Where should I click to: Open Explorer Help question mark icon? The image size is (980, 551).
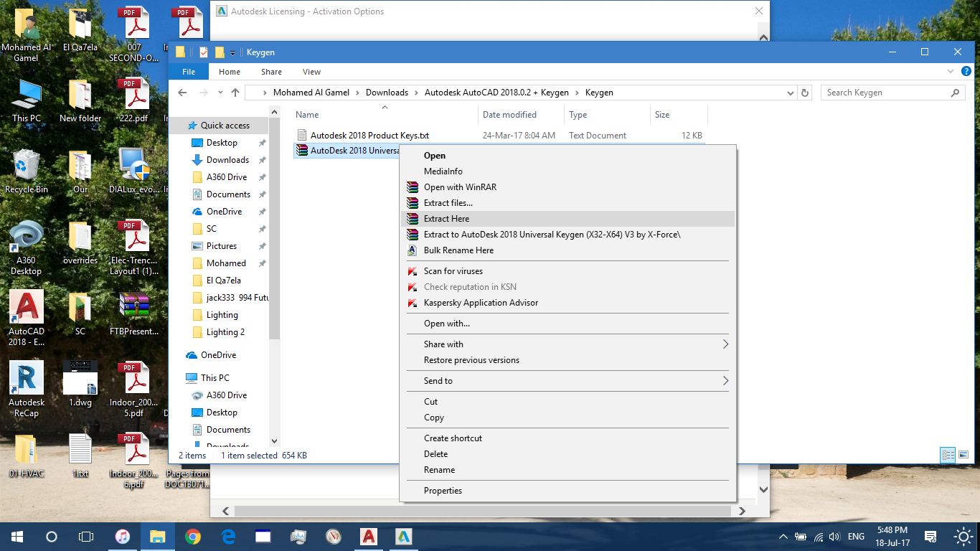pos(966,71)
